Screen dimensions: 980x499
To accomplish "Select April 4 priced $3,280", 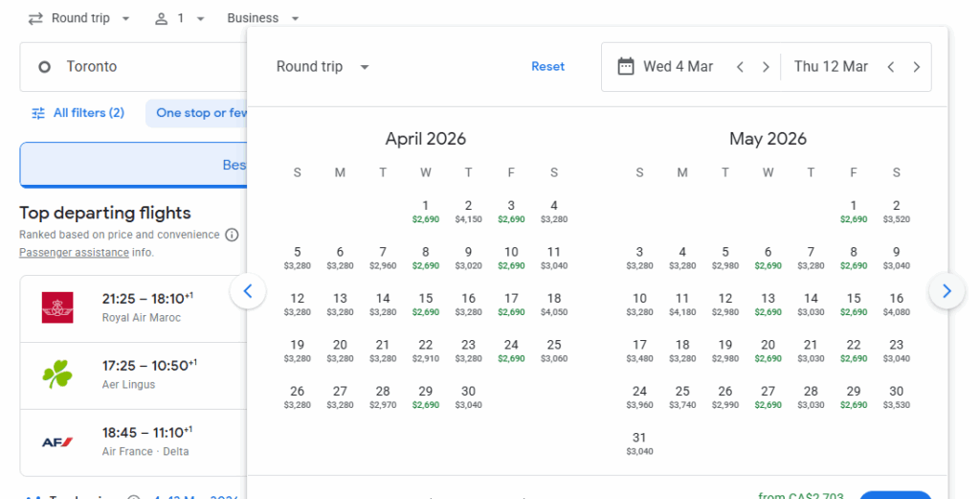I will [554, 212].
